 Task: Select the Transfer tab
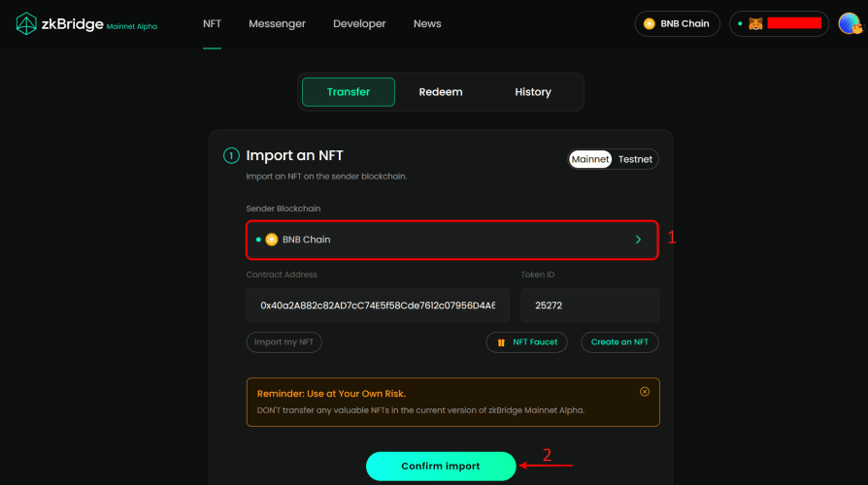tap(349, 92)
